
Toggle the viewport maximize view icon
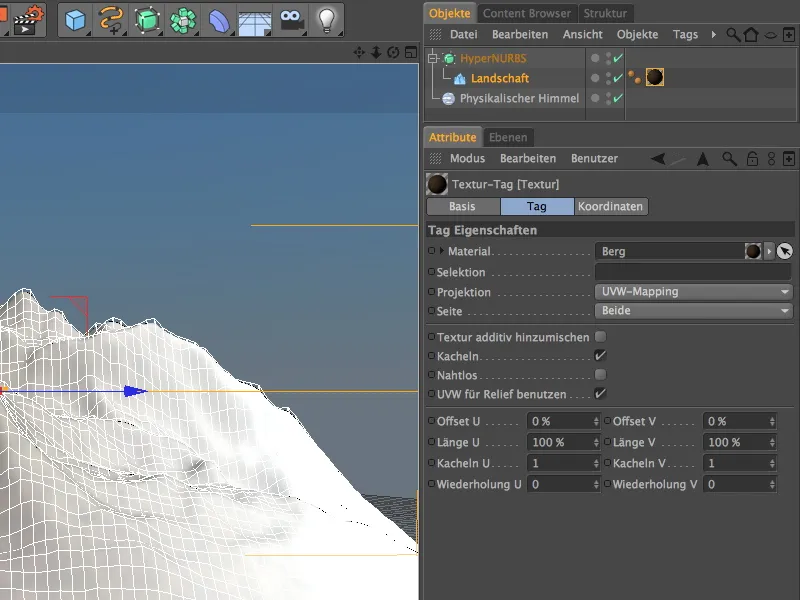click(x=411, y=52)
